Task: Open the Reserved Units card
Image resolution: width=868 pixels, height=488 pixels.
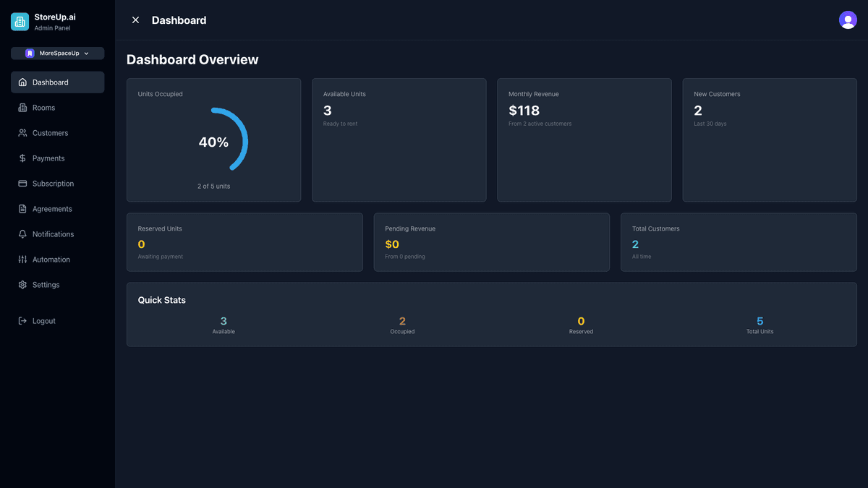Action: pyautogui.click(x=244, y=241)
